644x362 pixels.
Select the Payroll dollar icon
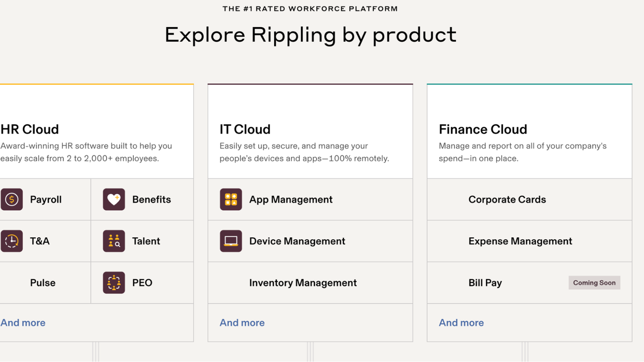pyautogui.click(x=11, y=199)
